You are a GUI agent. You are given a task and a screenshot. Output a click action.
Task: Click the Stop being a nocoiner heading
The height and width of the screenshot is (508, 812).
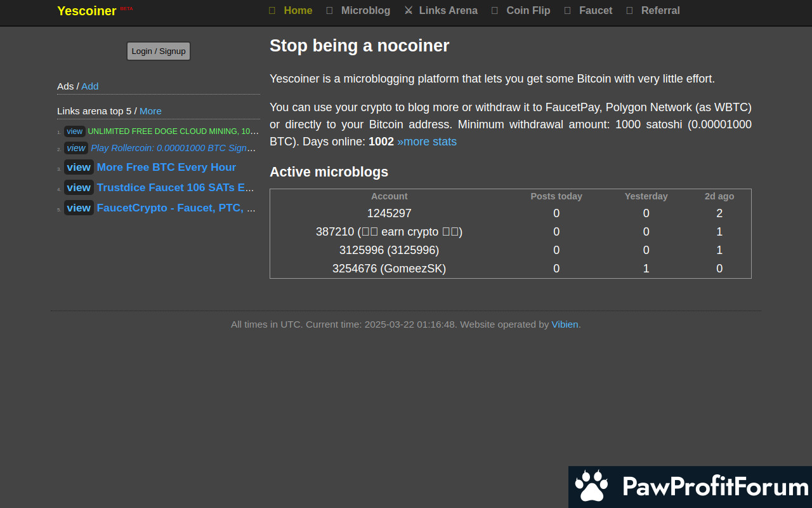click(x=359, y=46)
